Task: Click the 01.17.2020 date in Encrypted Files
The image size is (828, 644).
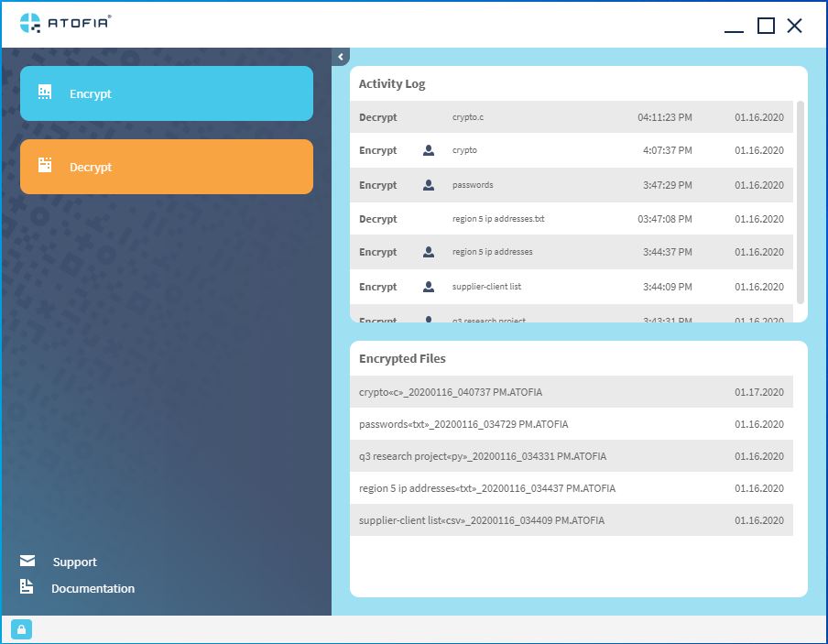Action: tap(758, 391)
